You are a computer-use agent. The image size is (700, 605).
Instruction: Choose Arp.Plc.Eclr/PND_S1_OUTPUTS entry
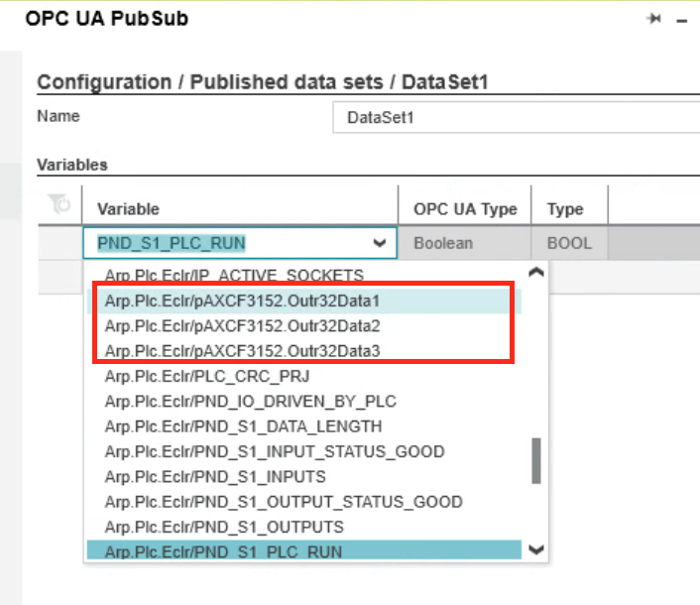click(304, 527)
